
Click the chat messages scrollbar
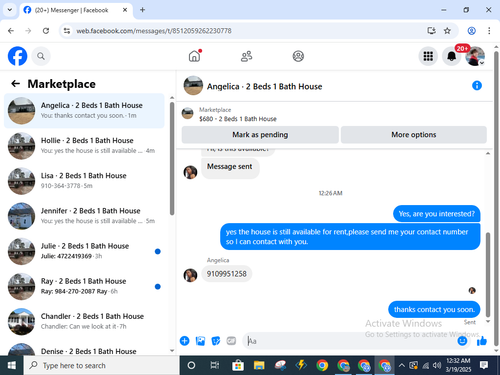[x=488, y=274]
